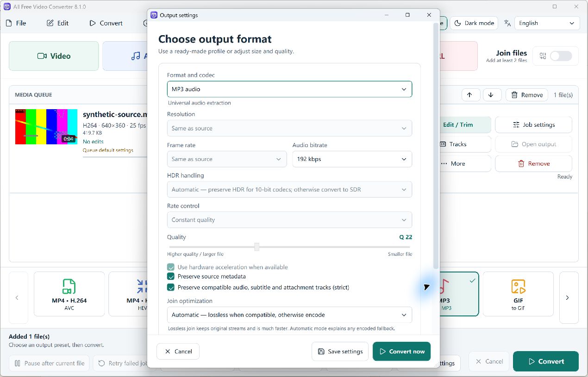Click the trash icon beside the 1 file(s) counter
This screenshot has width=588, height=377.
[514, 95]
